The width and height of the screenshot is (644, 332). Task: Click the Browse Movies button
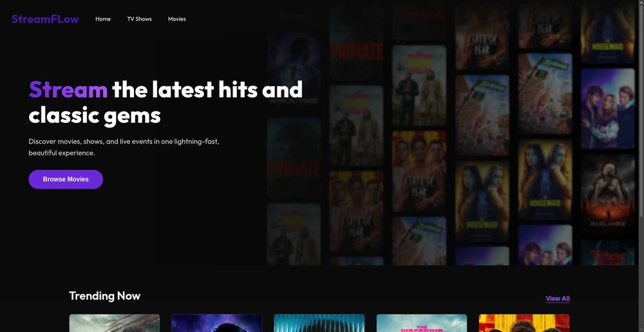click(x=66, y=180)
